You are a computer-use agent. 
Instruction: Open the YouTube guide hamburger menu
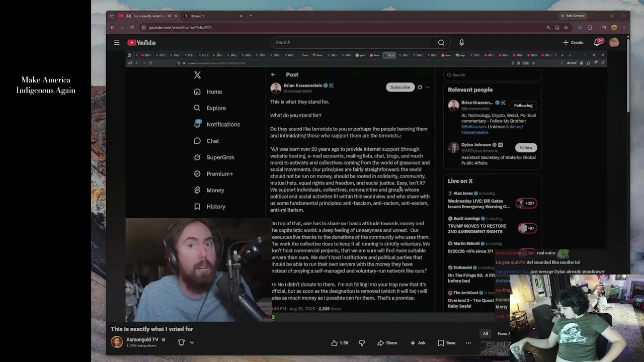coord(116,43)
